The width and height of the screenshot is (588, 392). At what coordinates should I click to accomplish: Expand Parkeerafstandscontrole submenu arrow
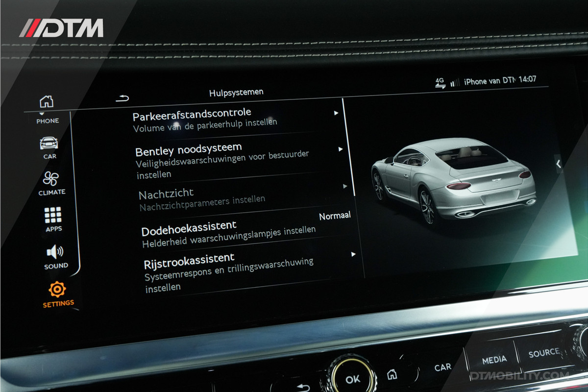click(336, 113)
